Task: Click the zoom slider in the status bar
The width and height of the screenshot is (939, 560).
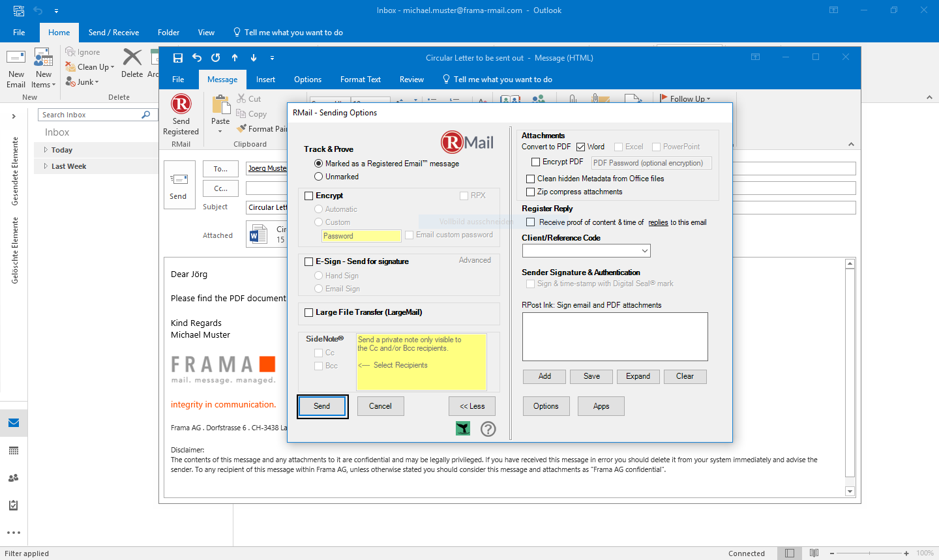Action: coord(869,553)
